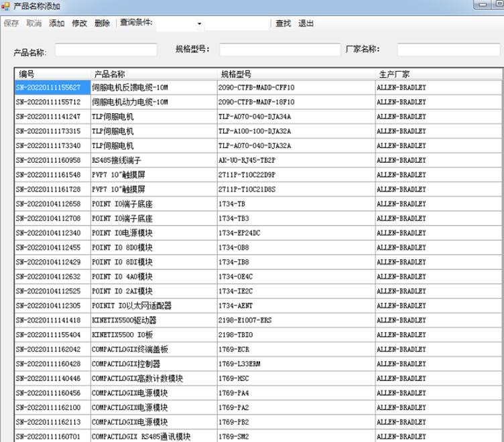504x442 pixels.
Task: Click cell COMPACTLOGIX高数计数模块
Action: pyautogui.click(x=153, y=378)
